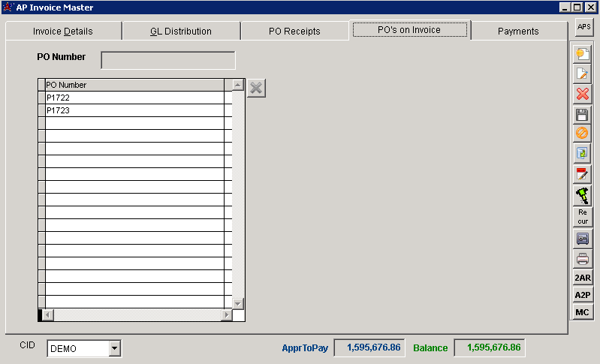
Task: Click the 2AR button
Action: [x=582, y=278]
